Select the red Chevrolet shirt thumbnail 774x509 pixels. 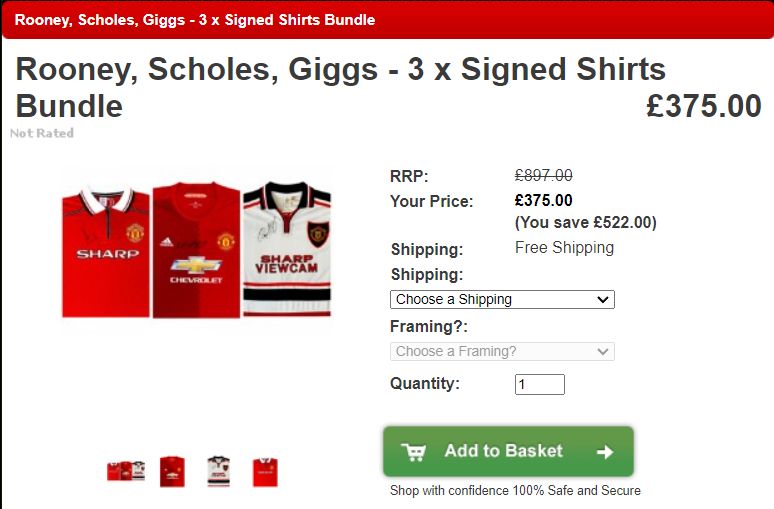tap(172, 471)
